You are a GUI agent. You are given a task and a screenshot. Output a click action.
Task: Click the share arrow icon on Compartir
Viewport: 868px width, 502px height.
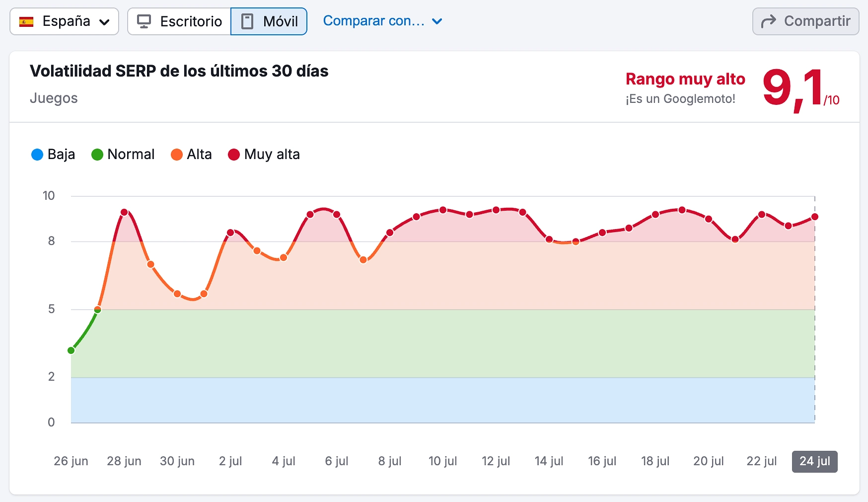pyautogui.click(x=768, y=21)
